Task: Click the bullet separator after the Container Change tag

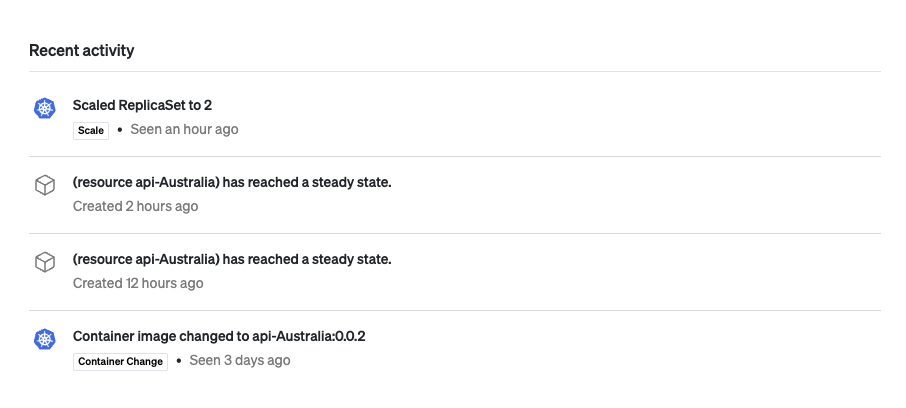Action: click(x=178, y=361)
